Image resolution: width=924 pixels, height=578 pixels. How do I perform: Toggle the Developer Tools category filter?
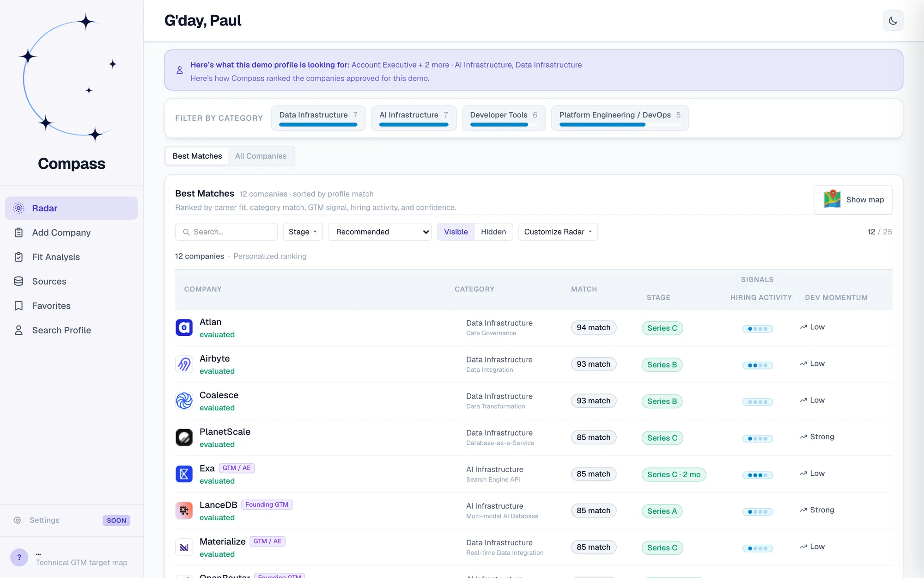tap(504, 118)
